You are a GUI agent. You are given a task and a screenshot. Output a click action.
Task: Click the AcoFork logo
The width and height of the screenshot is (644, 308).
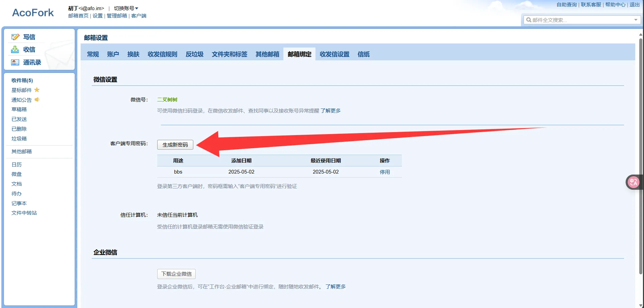[33, 13]
